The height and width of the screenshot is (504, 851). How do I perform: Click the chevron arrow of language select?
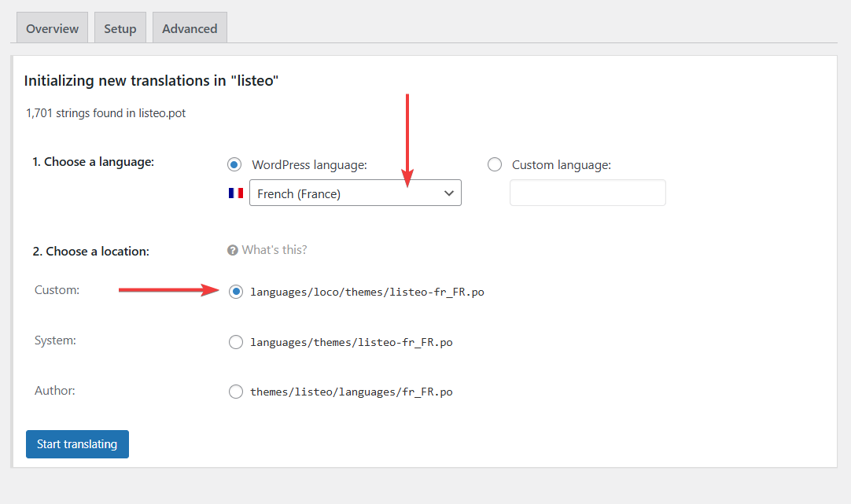coord(449,193)
